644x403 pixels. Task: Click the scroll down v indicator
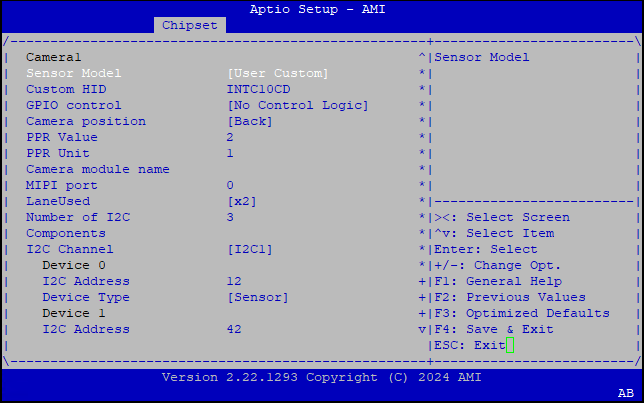coord(422,329)
